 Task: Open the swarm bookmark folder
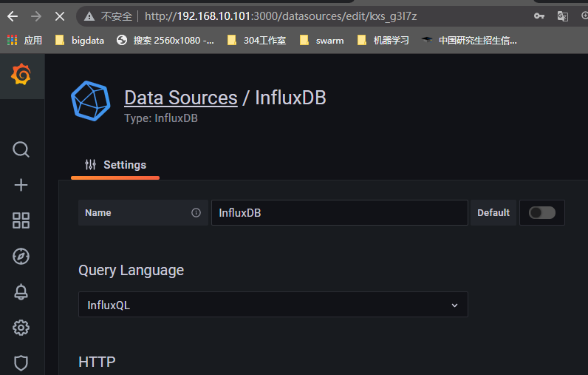[x=321, y=40]
